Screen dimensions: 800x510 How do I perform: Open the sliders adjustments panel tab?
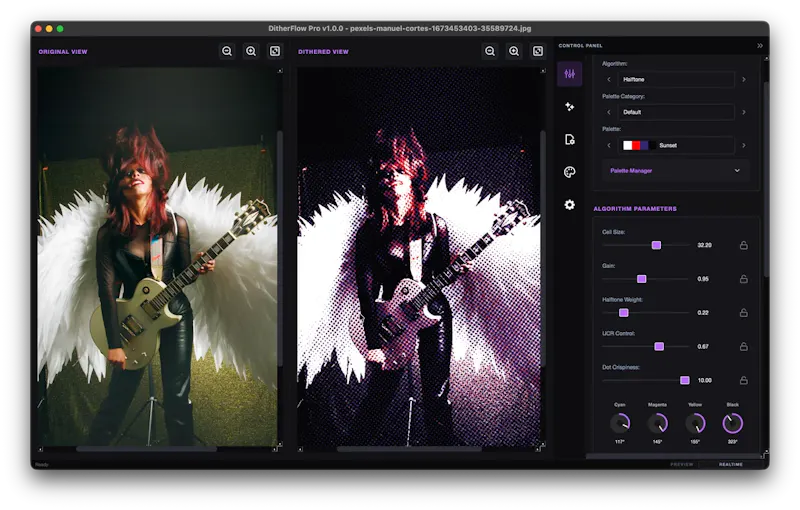pos(569,74)
